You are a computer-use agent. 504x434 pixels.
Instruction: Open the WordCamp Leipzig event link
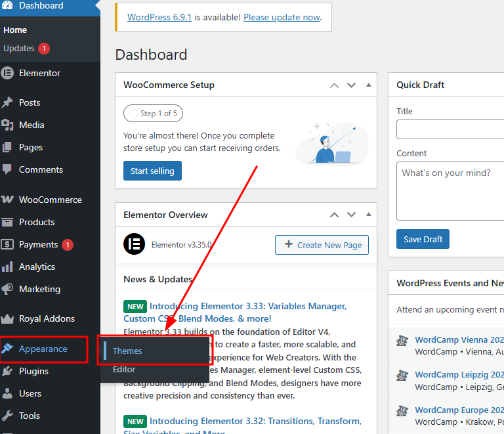[x=459, y=374]
